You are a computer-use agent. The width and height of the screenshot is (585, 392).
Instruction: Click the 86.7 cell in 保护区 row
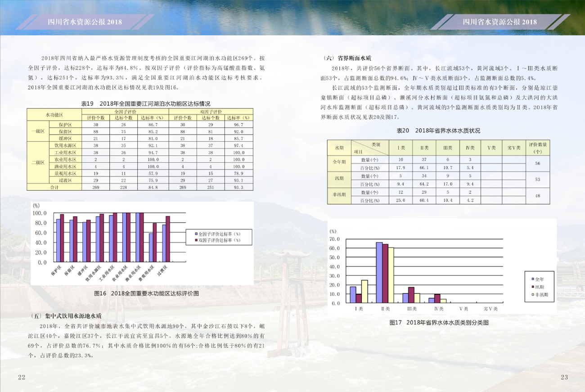click(x=153, y=125)
